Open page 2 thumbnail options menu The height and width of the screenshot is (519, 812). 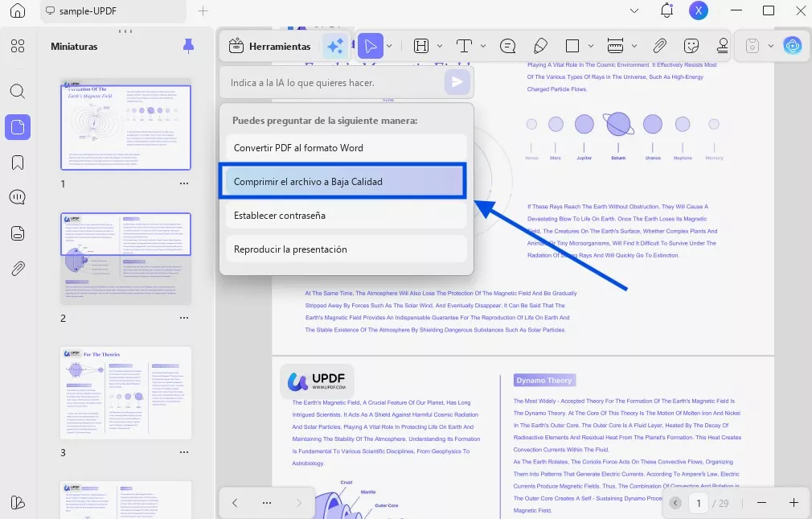(x=184, y=318)
